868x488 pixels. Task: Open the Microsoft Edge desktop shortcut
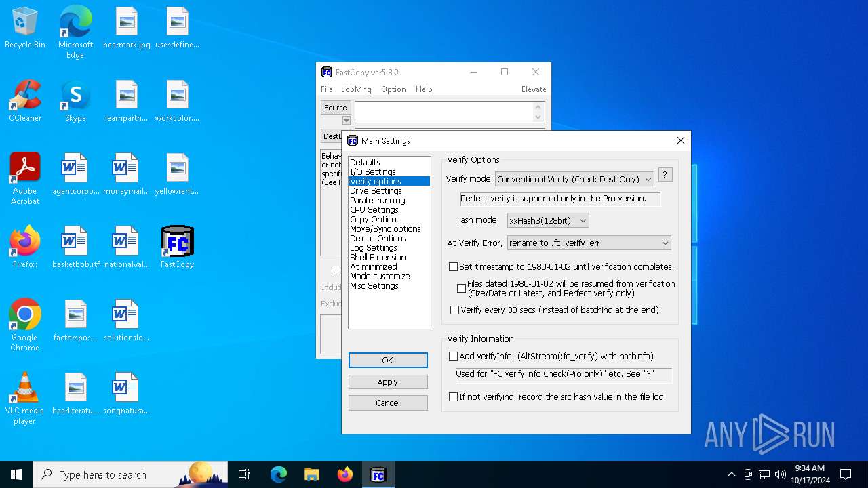75,32
